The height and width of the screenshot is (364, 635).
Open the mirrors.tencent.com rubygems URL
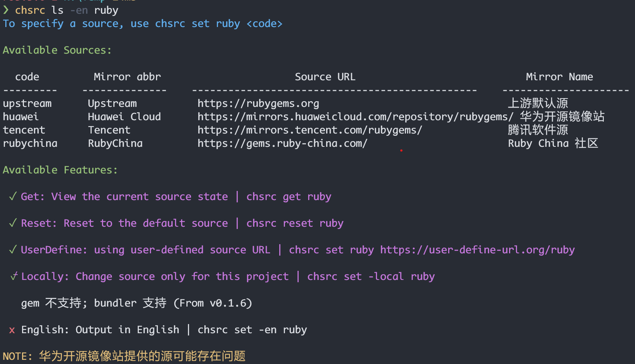(x=309, y=130)
